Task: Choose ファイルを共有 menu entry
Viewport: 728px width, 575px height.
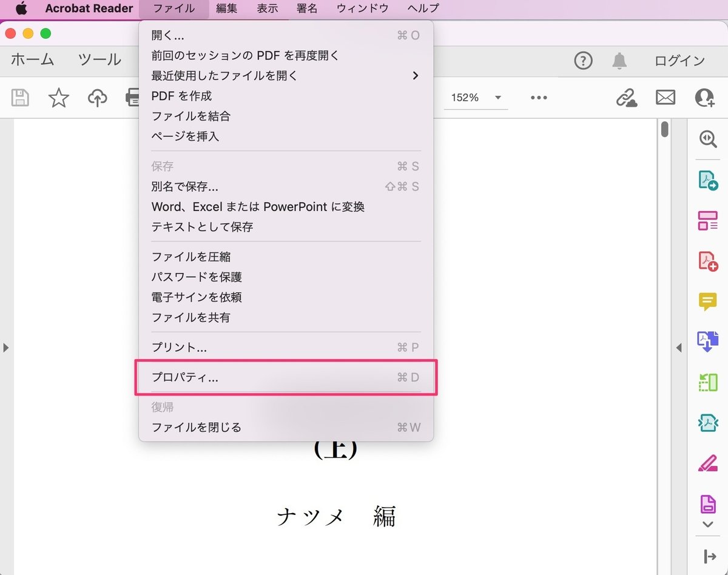Action: coord(286,317)
